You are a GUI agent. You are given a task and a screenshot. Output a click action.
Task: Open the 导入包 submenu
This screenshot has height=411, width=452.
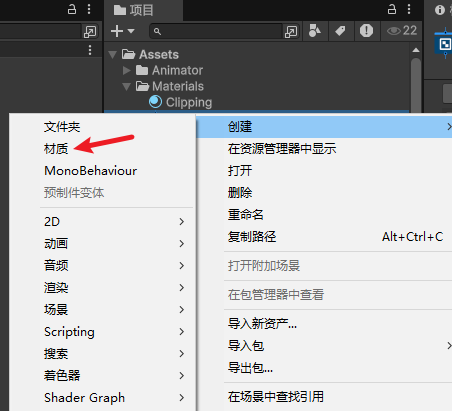[x=324, y=346]
